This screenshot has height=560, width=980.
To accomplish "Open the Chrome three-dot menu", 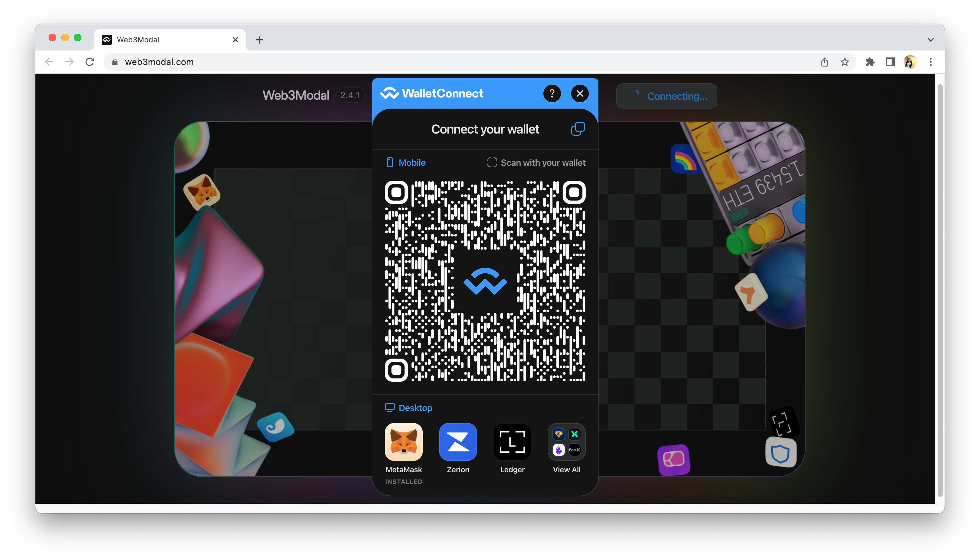I will coord(930,62).
